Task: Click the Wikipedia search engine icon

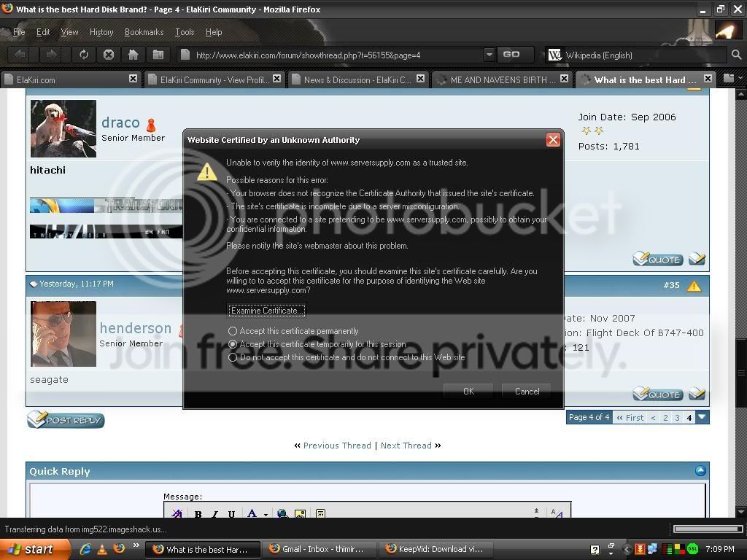Action: (x=554, y=55)
